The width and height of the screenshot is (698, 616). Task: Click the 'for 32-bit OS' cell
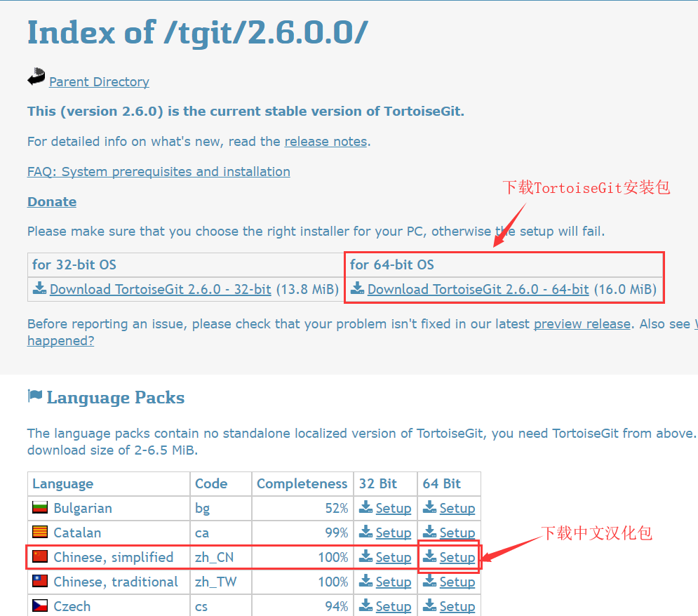click(x=186, y=265)
